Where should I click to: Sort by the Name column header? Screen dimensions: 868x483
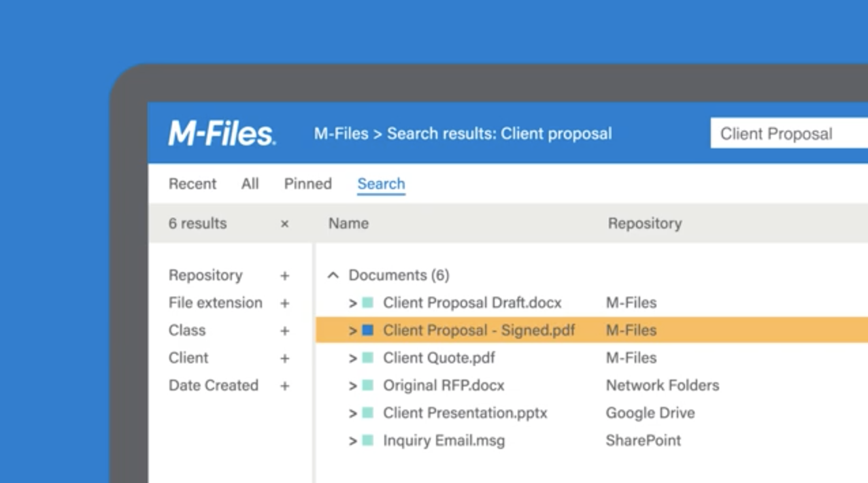(x=348, y=223)
